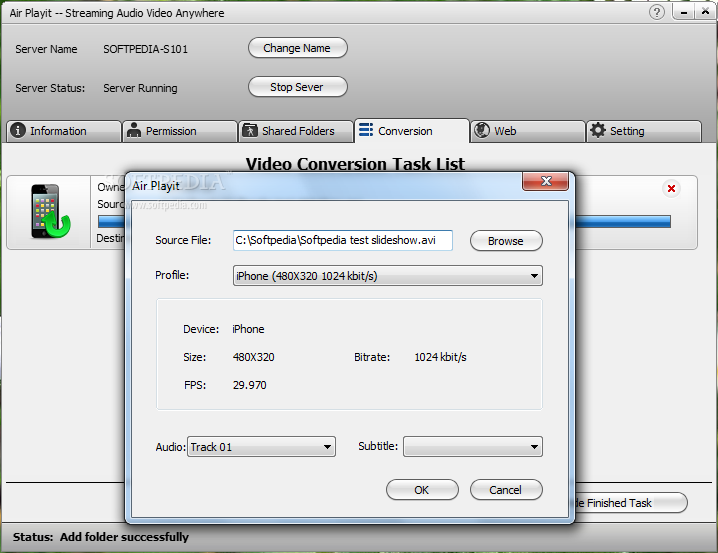The image size is (718, 553).
Task: Open the Audio track dropdown
Action: coord(261,447)
